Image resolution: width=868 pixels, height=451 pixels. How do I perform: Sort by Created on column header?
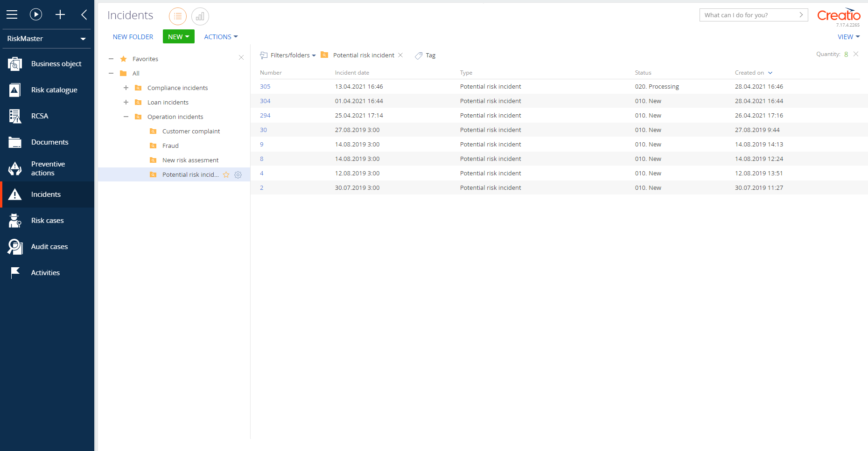pyautogui.click(x=749, y=73)
